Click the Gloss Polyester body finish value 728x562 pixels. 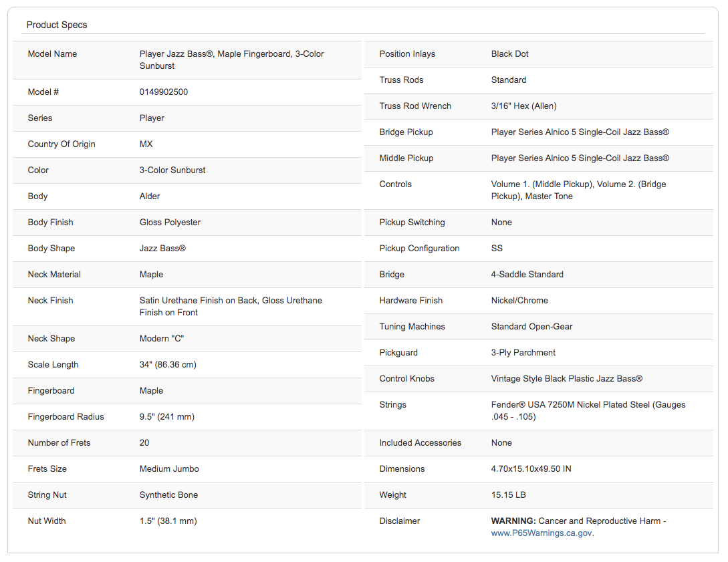point(170,223)
